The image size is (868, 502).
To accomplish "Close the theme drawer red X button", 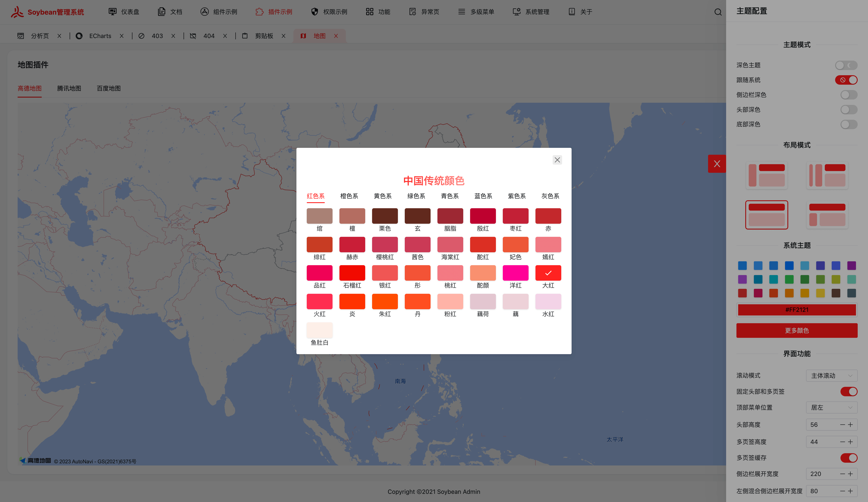I will pyautogui.click(x=717, y=164).
